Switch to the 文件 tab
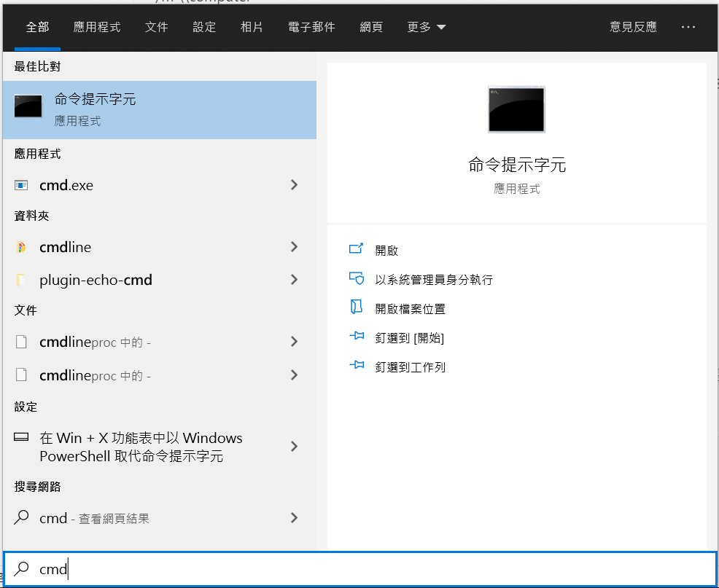This screenshot has height=588, width=719. click(156, 27)
